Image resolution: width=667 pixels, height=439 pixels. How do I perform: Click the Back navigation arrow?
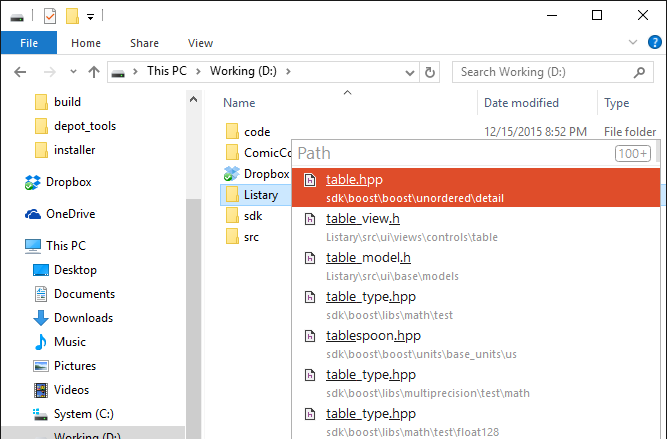pyautogui.click(x=22, y=72)
